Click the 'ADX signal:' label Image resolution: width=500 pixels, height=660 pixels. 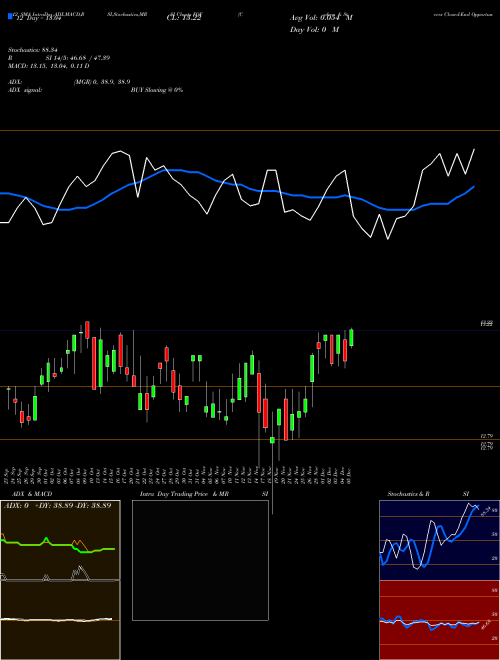coord(25,90)
